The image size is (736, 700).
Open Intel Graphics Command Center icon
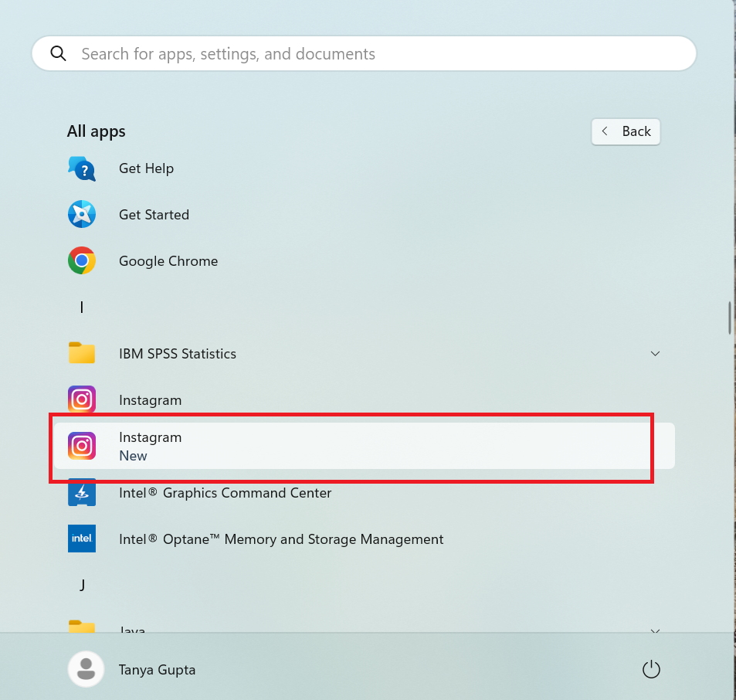(x=82, y=493)
